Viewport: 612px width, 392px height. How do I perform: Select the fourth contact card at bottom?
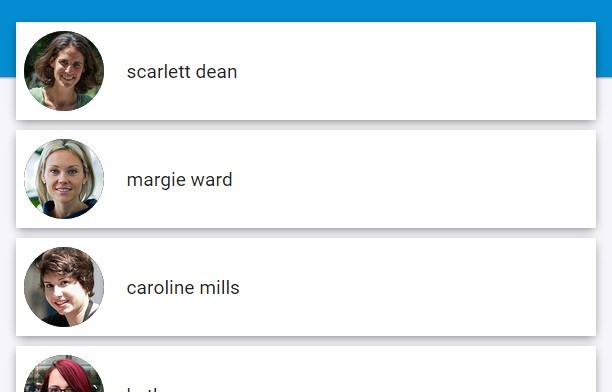(x=306, y=369)
